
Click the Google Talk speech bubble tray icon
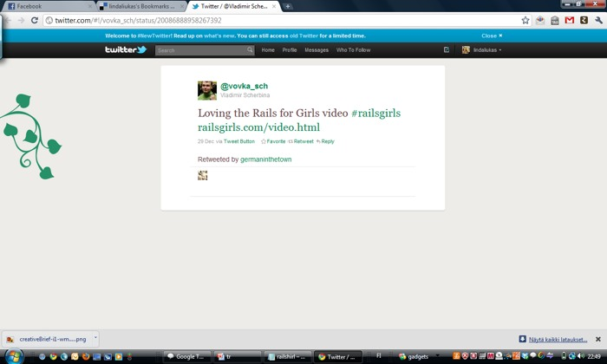click(x=533, y=355)
